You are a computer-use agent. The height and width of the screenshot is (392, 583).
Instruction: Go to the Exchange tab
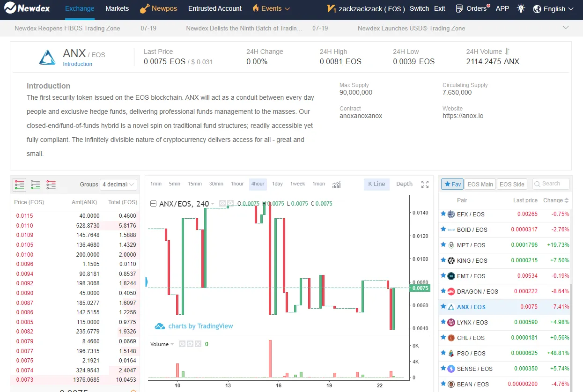pos(80,8)
